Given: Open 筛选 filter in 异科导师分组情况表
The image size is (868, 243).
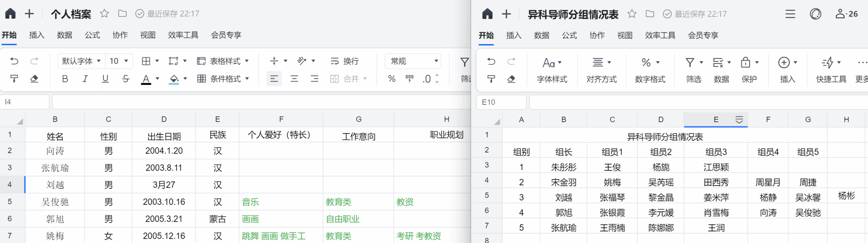Looking at the screenshot, I should 694,70.
